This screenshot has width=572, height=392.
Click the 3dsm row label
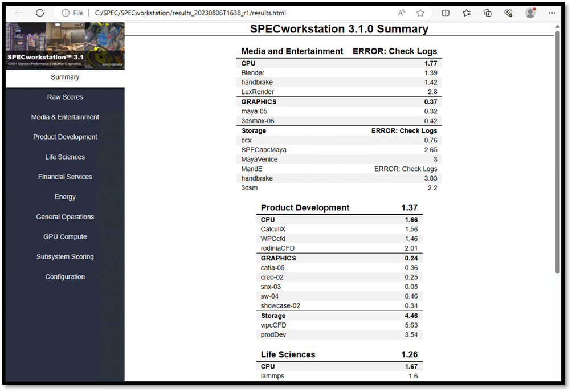(249, 187)
